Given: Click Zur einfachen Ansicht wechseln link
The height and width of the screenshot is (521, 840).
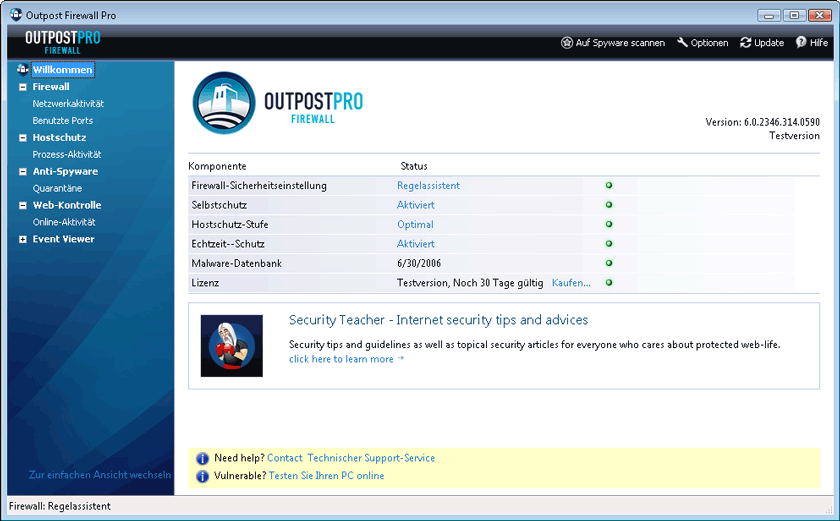Looking at the screenshot, I should point(100,474).
